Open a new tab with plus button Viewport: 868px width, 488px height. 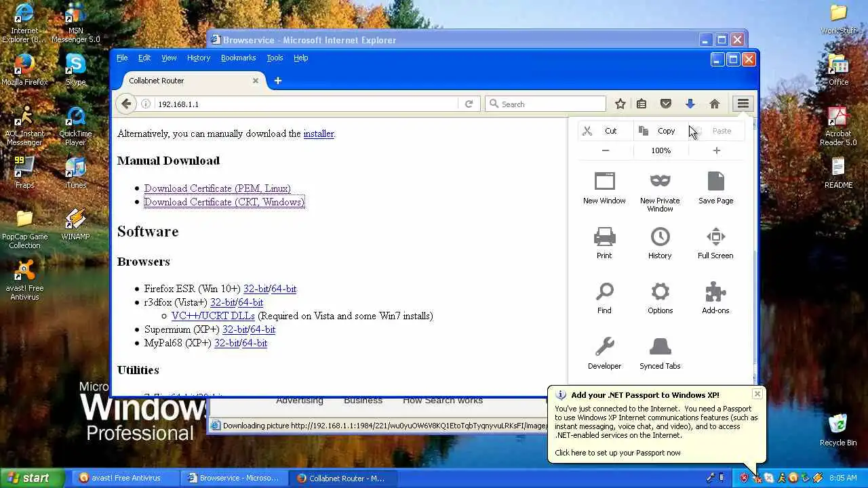pyautogui.click(x=277, y=81)
